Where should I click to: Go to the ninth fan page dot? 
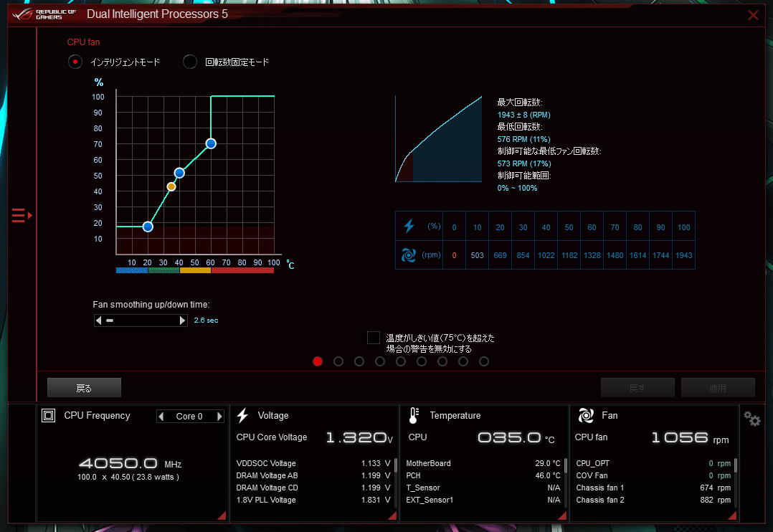coord(484,361)
